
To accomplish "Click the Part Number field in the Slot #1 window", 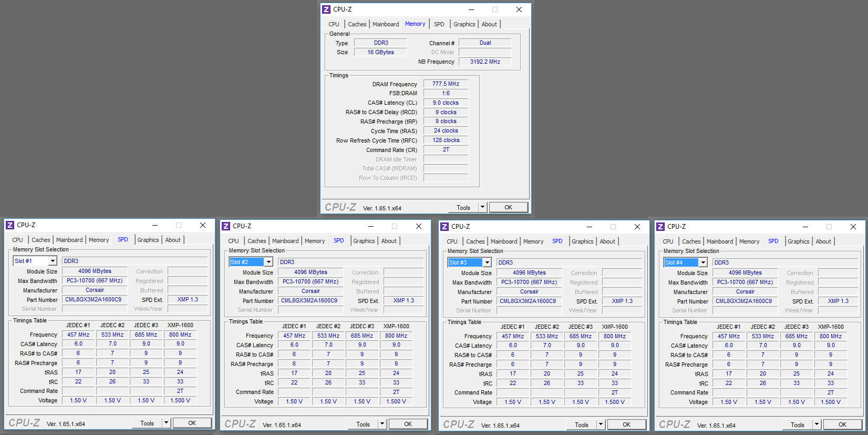I will pyautogui.click(x=95, y=299).
